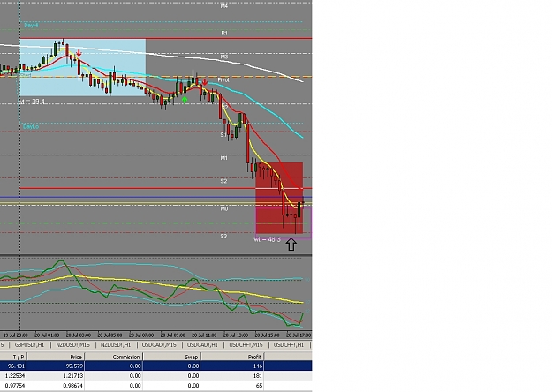The image size is (552, 392).
Task: Click the Pivot level label on the chart
Action: click(x=223, y=79)
